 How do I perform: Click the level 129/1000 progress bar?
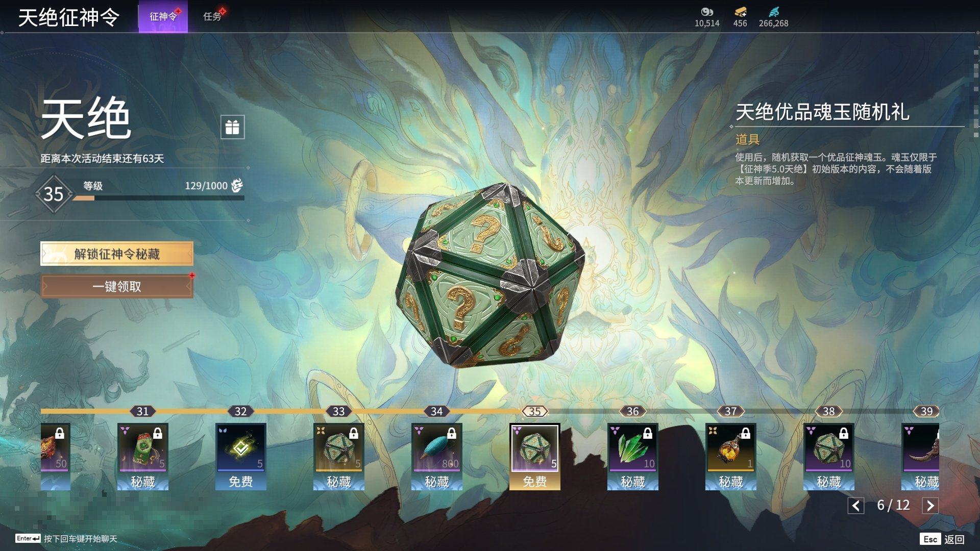pos(158,198)
